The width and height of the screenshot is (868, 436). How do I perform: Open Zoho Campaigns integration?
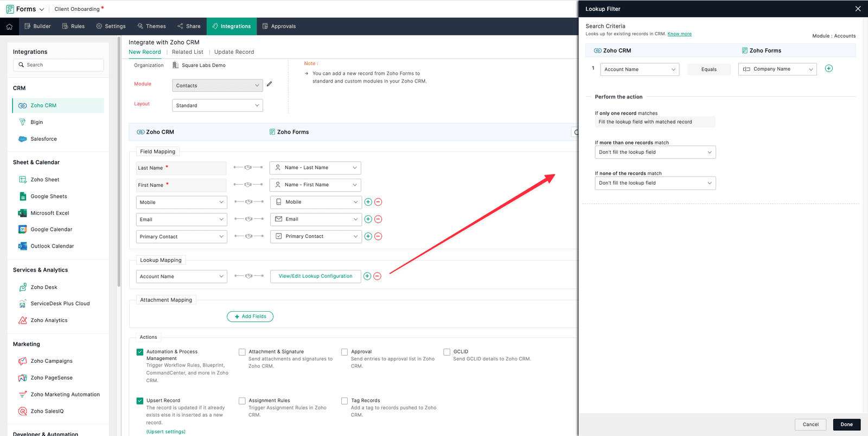(x=51, y=361)
